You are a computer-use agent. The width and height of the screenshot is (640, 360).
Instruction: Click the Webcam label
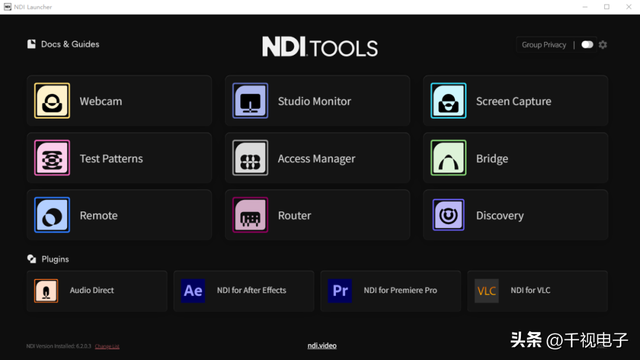tap(101, 101)
